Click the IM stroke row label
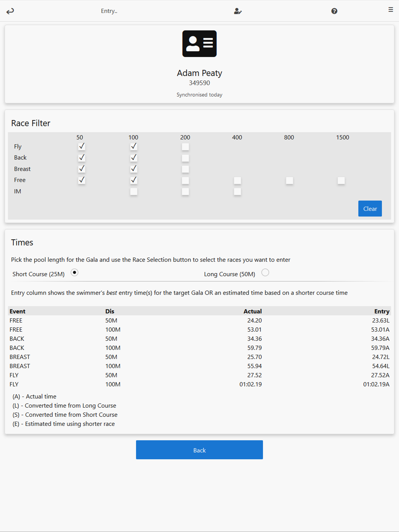The height and width of the screenshot is (532, 399). (x=18, y=191)
